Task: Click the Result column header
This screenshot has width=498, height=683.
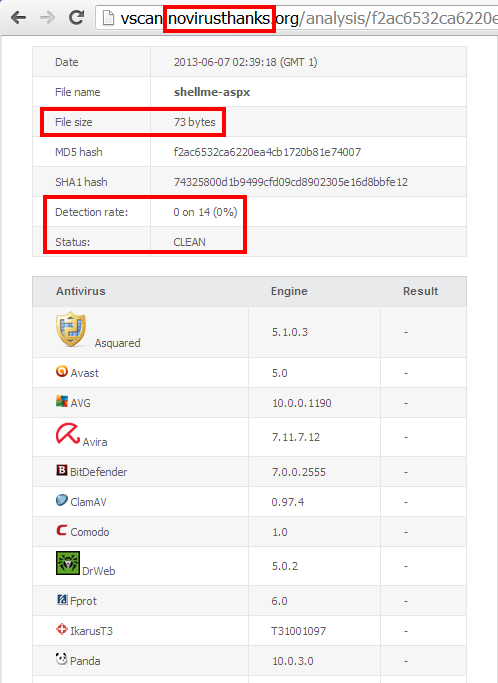Action: pos(420,291)
